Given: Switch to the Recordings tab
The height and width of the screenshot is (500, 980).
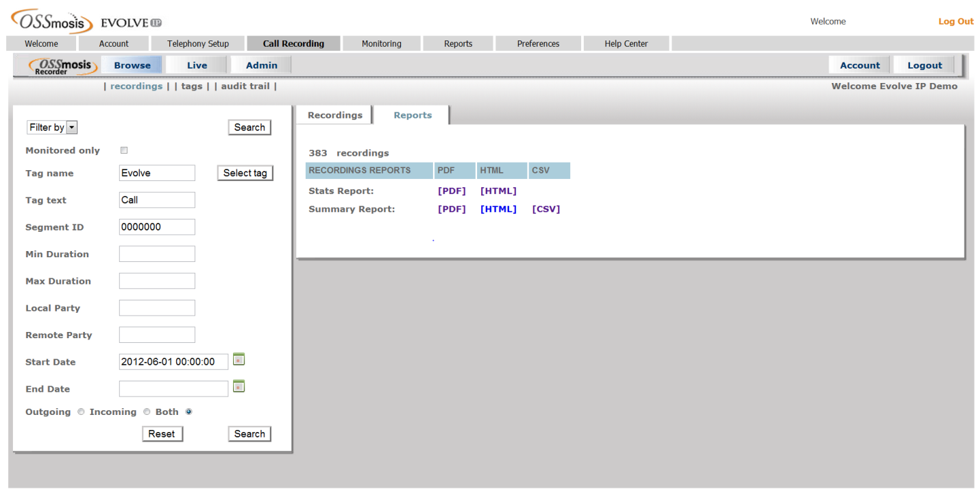Looking at the screenshot, I should tap(334, 115).
